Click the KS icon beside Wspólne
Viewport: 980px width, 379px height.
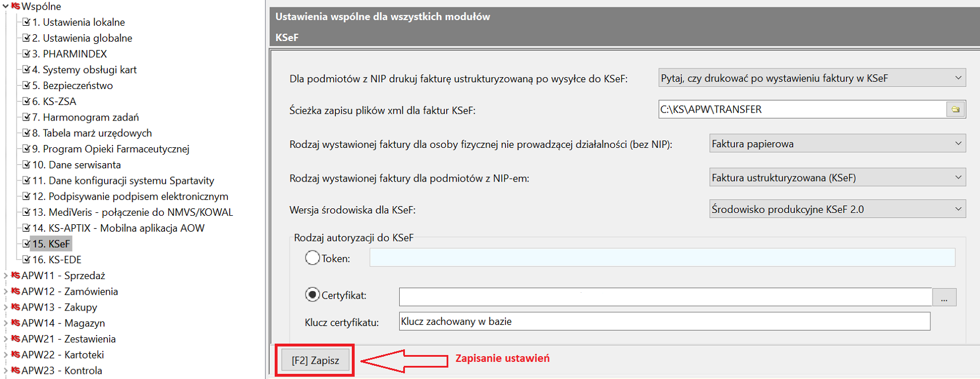[x=15, y=6]
